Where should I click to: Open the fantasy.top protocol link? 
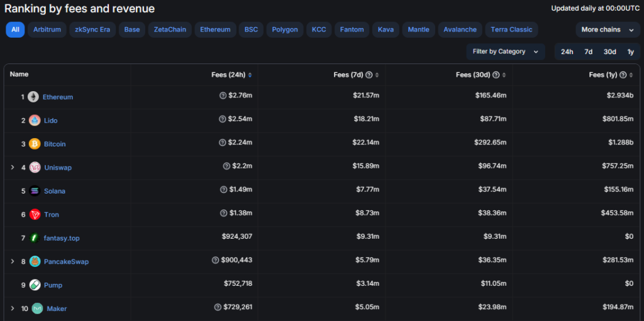61,238
